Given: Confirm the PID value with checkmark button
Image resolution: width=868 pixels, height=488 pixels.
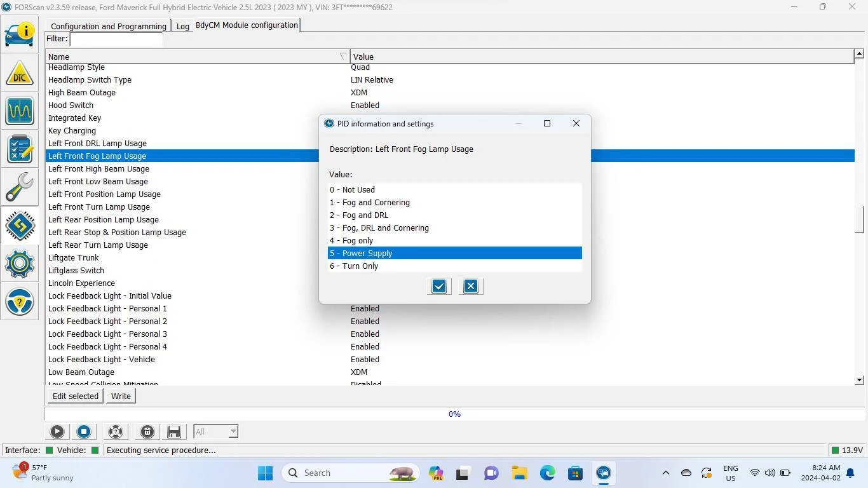Looking at the screenshot, I should coord(439,286).
